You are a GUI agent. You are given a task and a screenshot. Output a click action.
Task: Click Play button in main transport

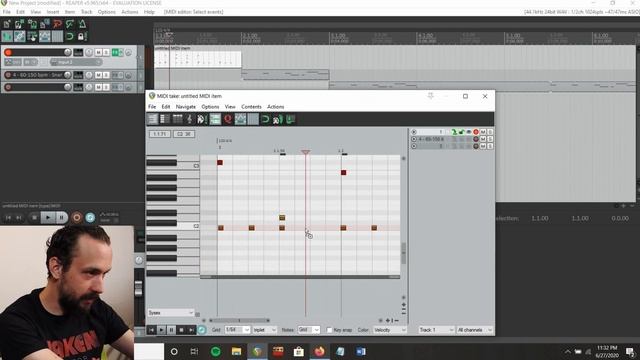pyautogui.click(x=48, y=218)
